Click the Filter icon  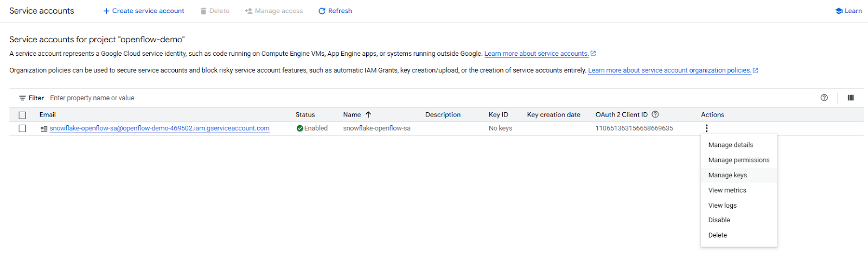point(22,98)
